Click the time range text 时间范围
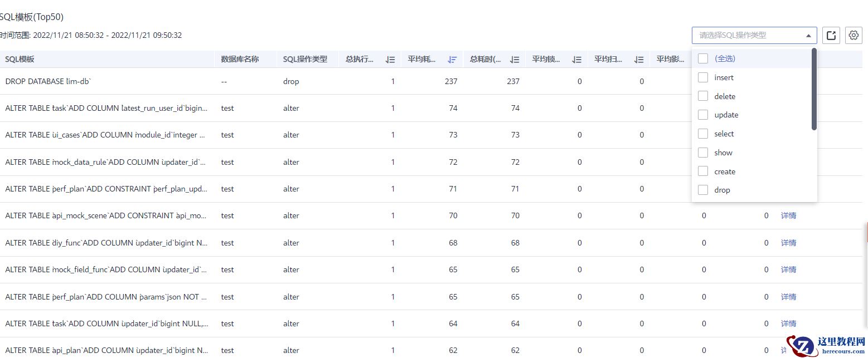The height and width of the screenshot is (358, 868). (x=91, y=35)
